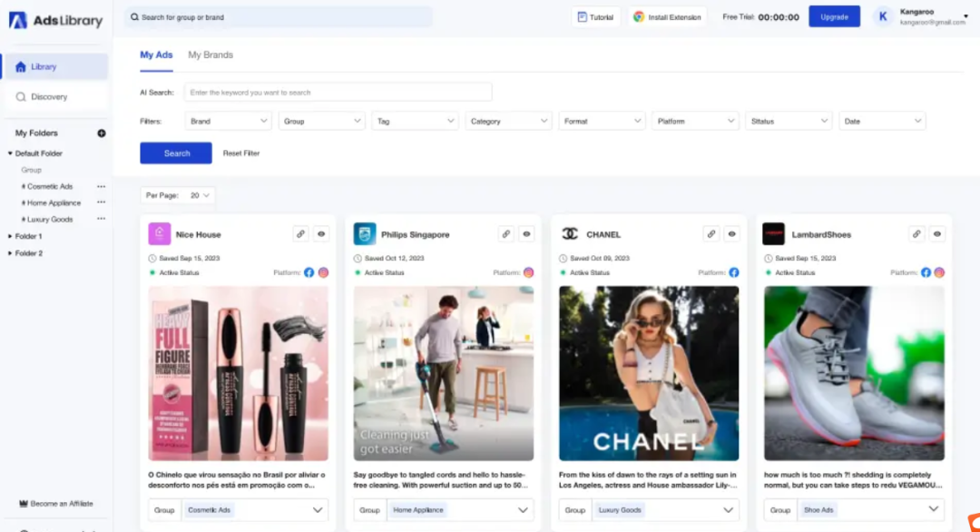Click the Become an Affiliate crown icon
The width and height of the screenshot is (980, 532).
24,503
